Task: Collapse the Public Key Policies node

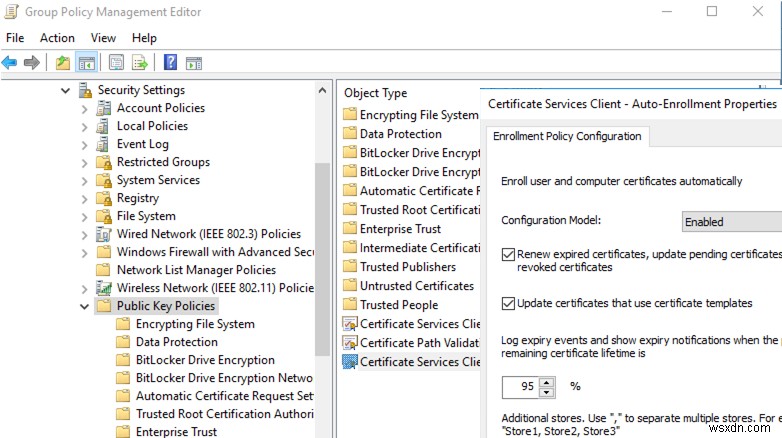Action: point(84,306)
